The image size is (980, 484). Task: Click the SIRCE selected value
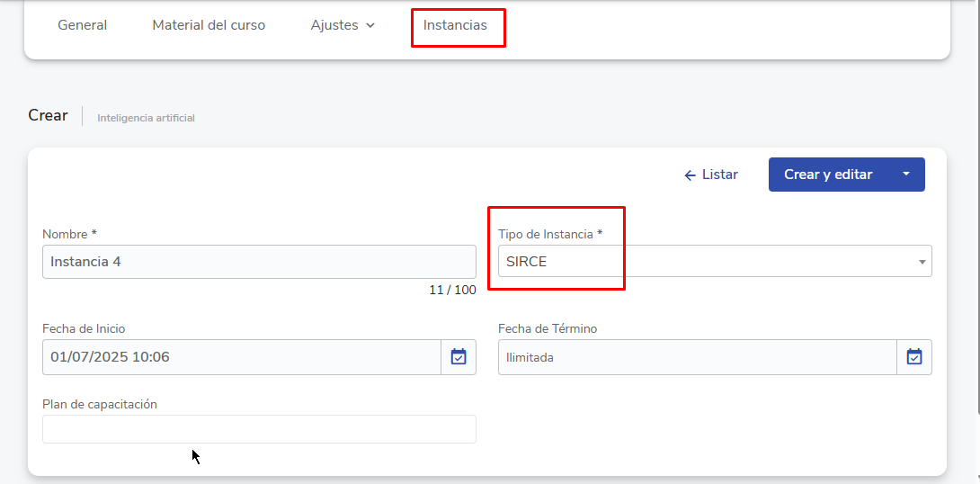(x=527, y=262)
